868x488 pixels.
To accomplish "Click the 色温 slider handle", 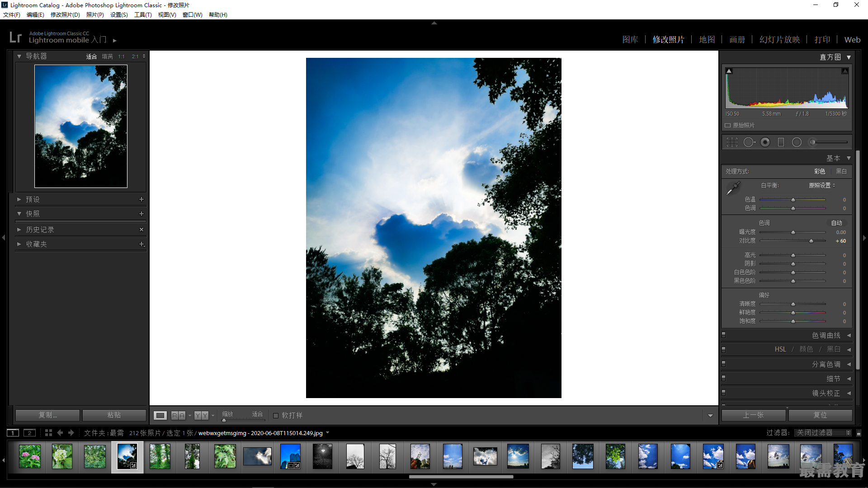I will 793,199.
